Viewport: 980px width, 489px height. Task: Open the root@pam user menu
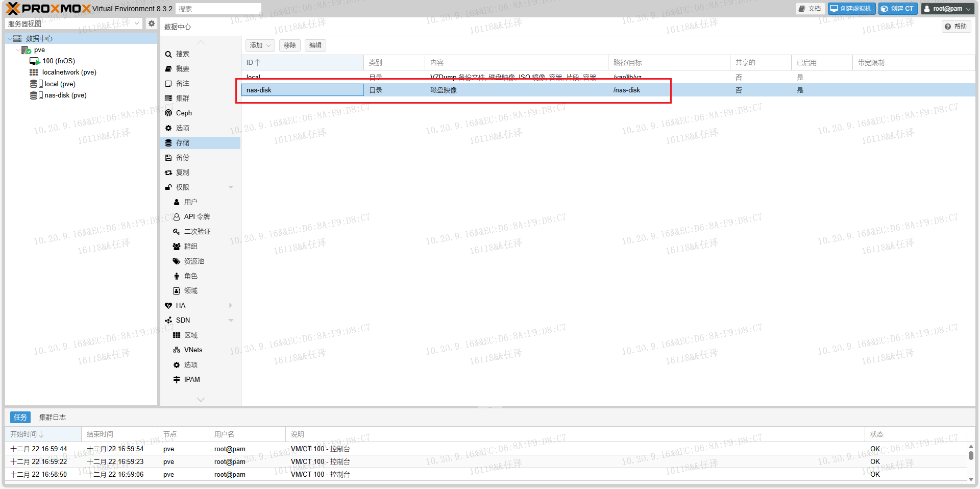947,9
